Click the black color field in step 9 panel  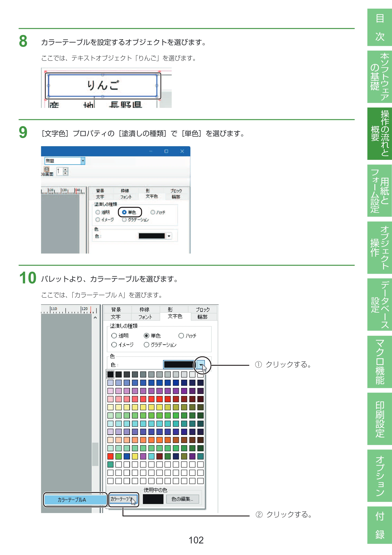(152, 236)
